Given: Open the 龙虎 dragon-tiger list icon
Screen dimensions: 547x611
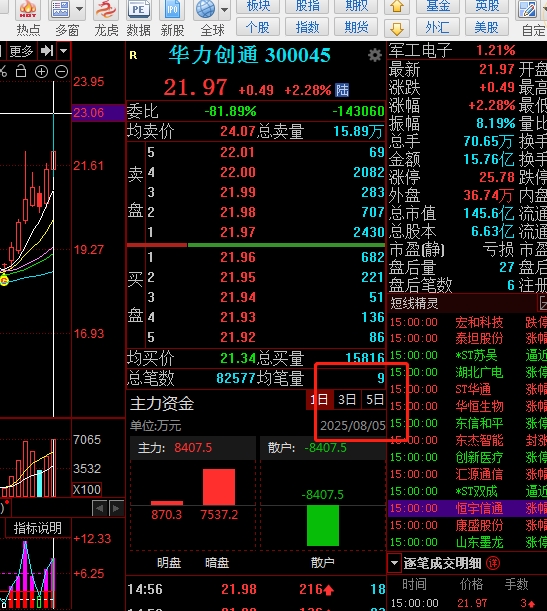Looking at the screenshot, I should point(106,18).
